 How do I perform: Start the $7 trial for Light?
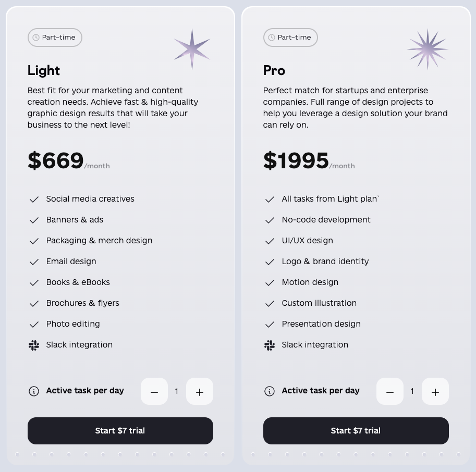120,431
